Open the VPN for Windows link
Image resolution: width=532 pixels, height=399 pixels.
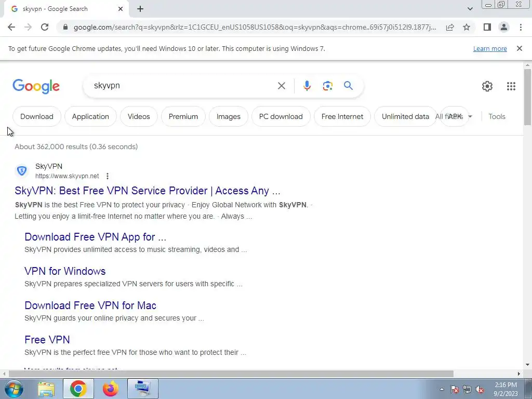point(65,271)
